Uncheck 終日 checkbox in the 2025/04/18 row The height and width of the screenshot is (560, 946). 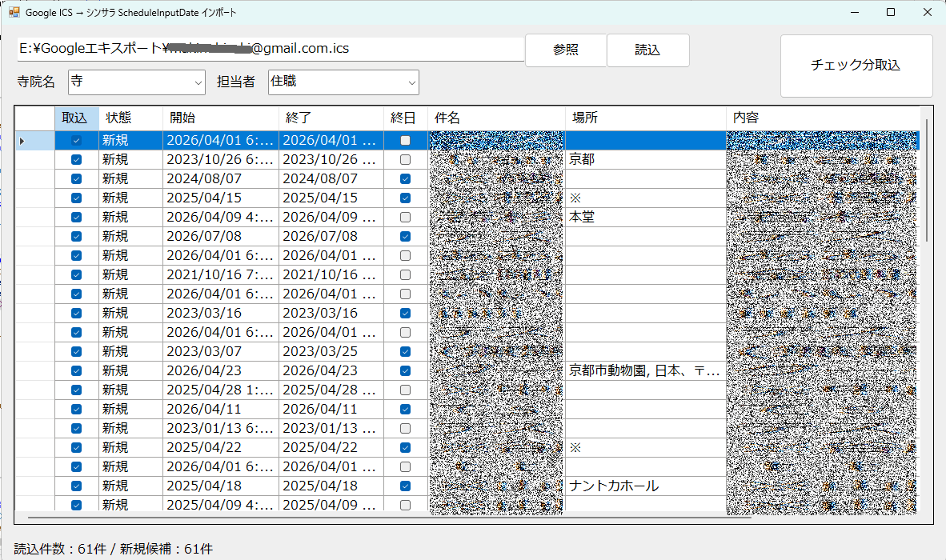(x=405, y=486)
